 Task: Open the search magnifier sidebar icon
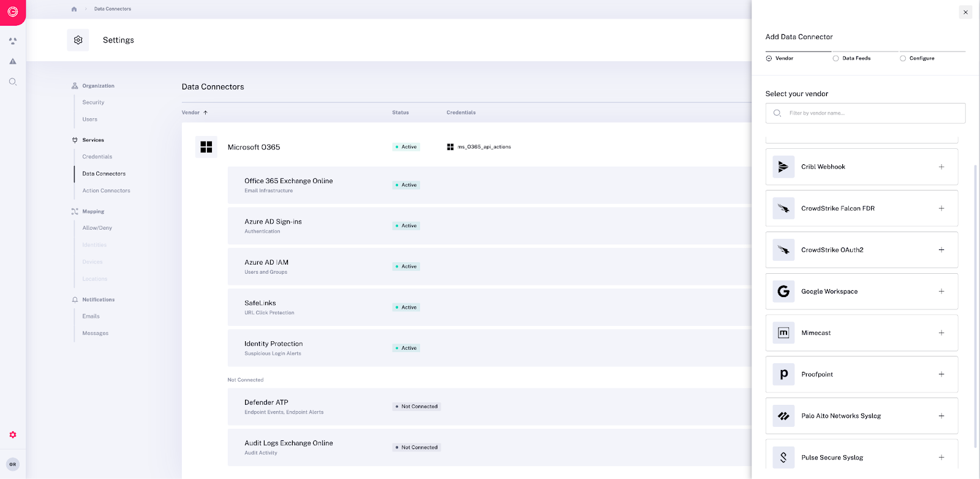tap(13, 81)
